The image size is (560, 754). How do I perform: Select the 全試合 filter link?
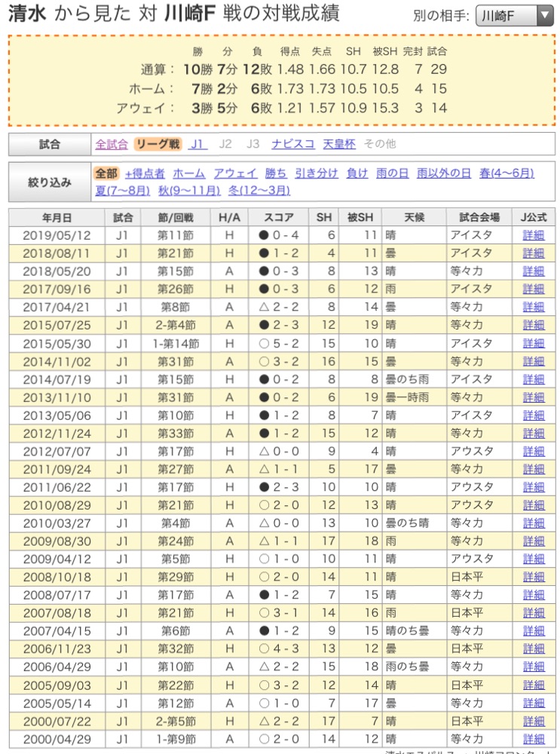click(x=111, y=144)
